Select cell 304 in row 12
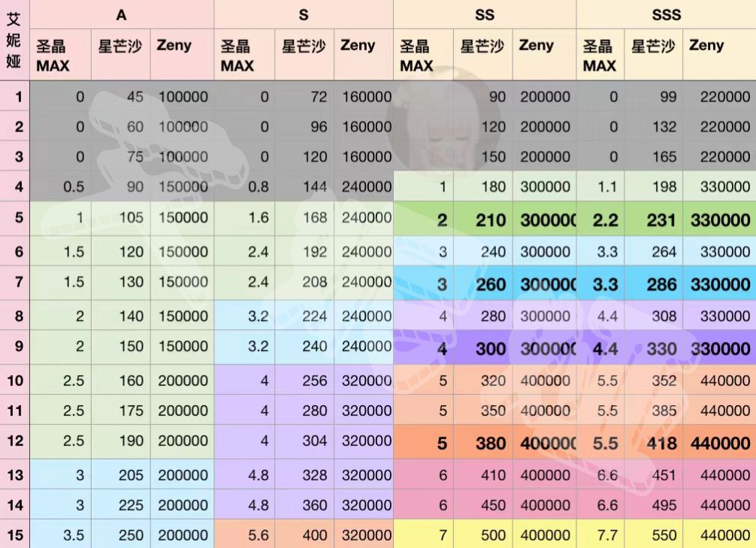Image resolution: width=756 pixels, height=548 pixels. click(304, 441)
